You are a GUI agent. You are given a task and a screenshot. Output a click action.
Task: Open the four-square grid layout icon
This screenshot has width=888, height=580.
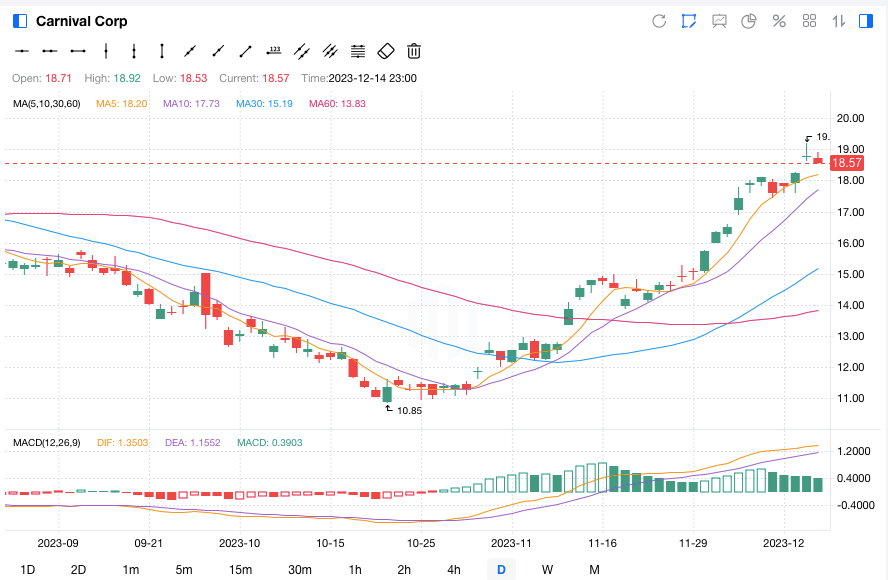pyautogui.click(x=810, y=21)
